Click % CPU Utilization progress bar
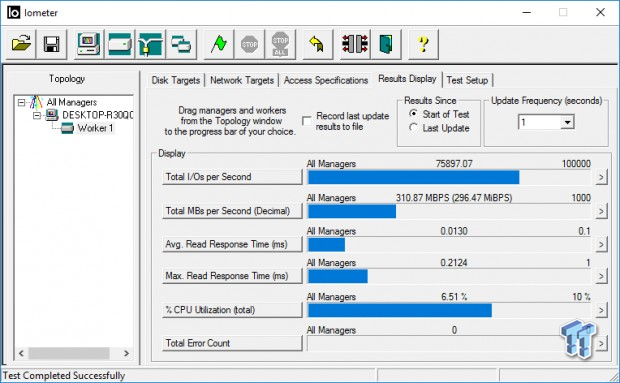The image size is (620, 383). pyautogui.click(x=449, y=311)
